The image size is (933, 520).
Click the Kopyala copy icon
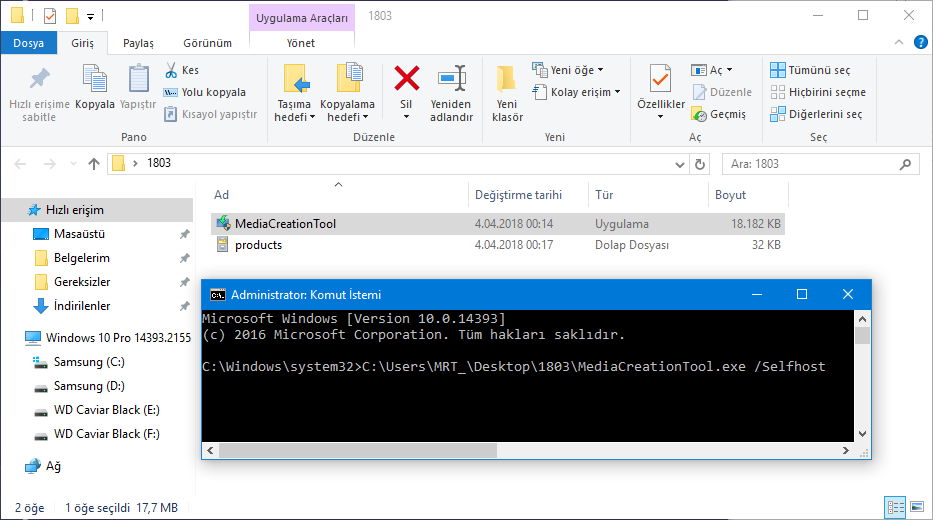(x=95, y=79)
